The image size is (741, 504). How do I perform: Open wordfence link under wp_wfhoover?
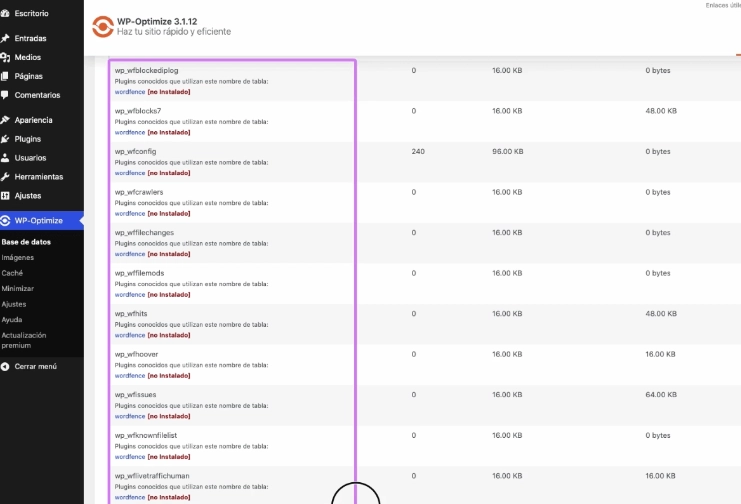(x=129, y=376)
